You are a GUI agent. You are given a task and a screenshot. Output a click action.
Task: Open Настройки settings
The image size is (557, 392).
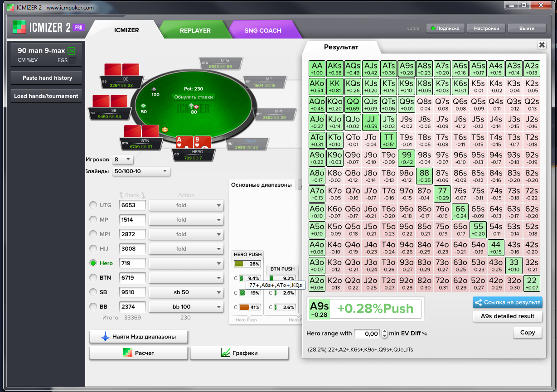point(487,28)
